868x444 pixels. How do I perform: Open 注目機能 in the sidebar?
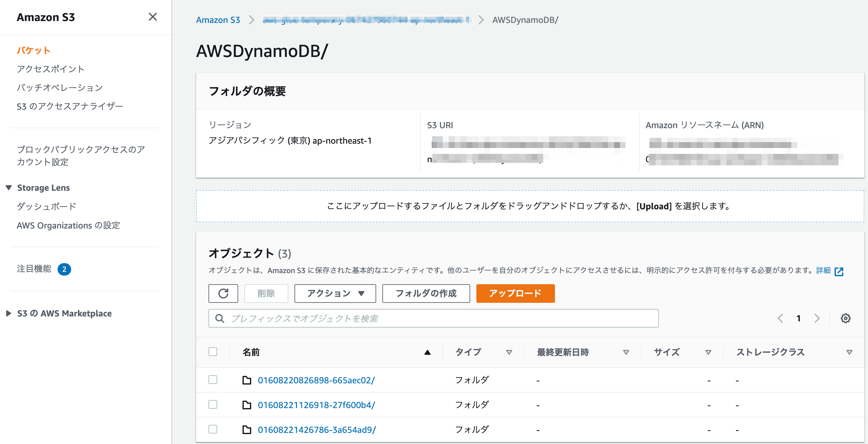[34, 269]
